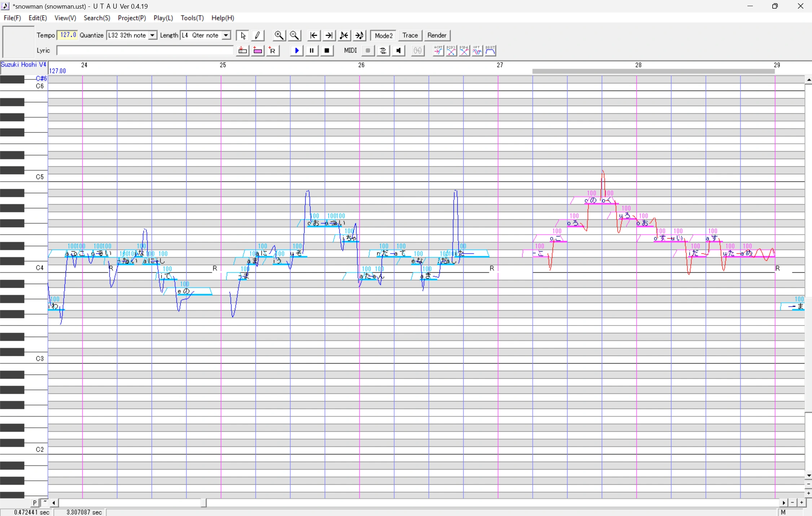This screenshot has height=516, width=812.
Task: Open the OPT pitch curve tool
Action: click(x=477, y=51)
